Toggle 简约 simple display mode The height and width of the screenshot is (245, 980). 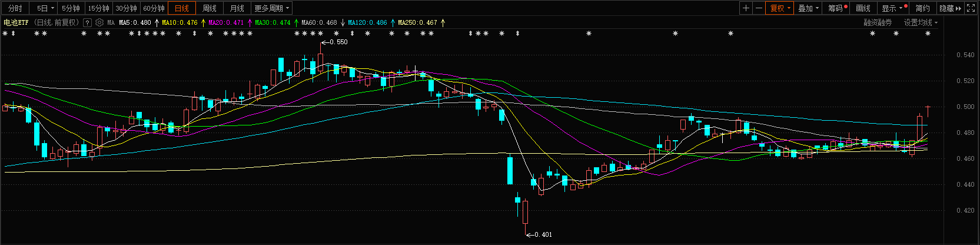(x=922, y=8)
